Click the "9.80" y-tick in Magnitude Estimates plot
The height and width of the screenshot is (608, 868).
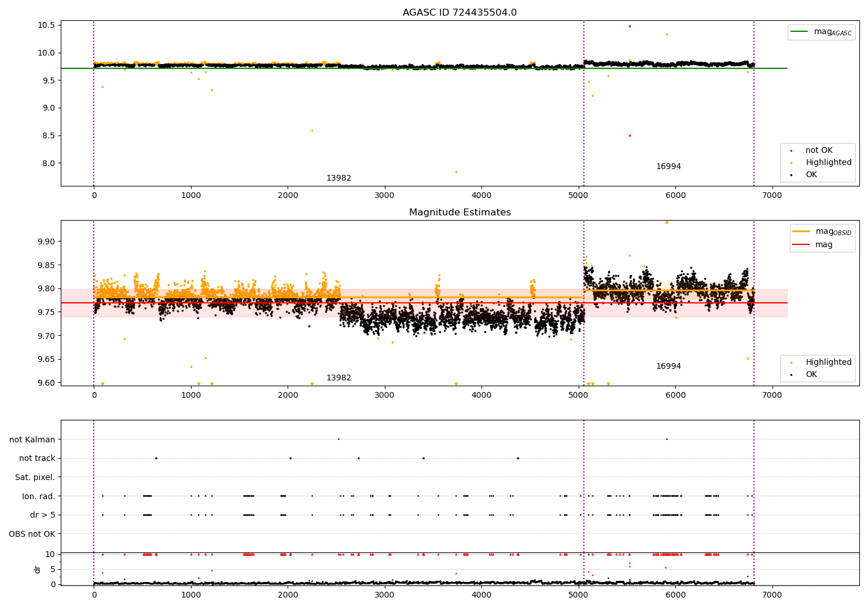(46, 289)
